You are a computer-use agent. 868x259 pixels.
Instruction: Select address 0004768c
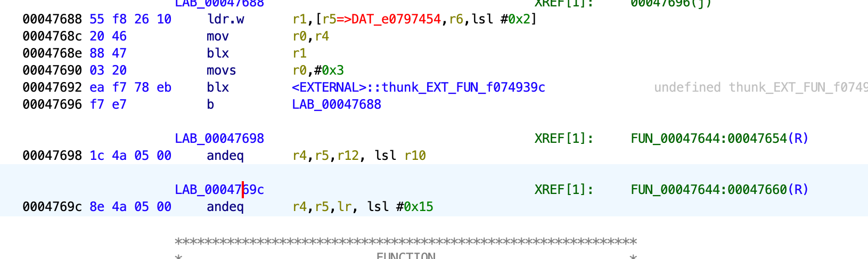tap(52, 36)
